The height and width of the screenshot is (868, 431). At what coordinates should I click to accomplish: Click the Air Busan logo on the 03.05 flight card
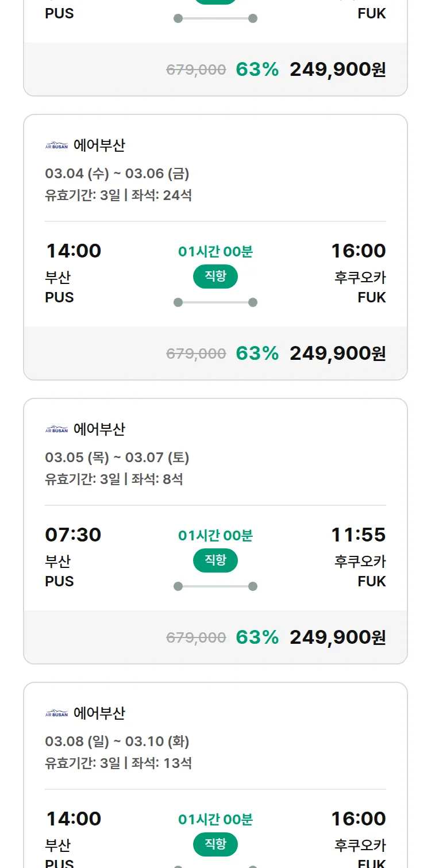pos(56,429)
